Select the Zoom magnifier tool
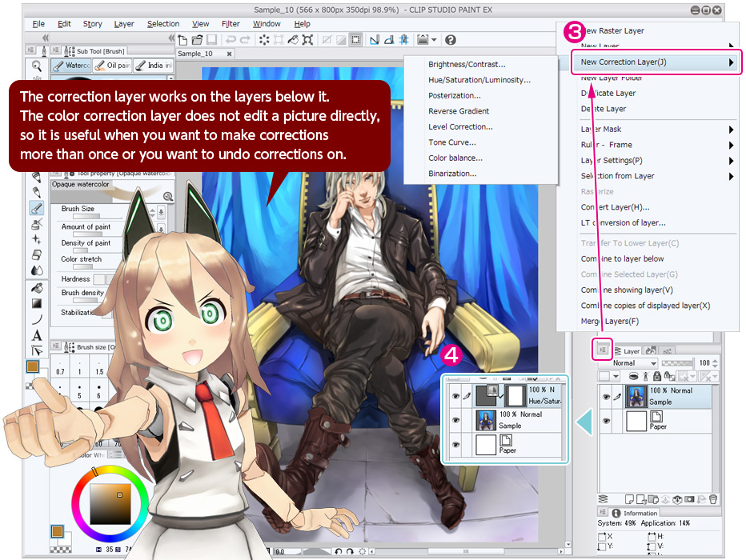The image size is (746, 560). [37, 66]
